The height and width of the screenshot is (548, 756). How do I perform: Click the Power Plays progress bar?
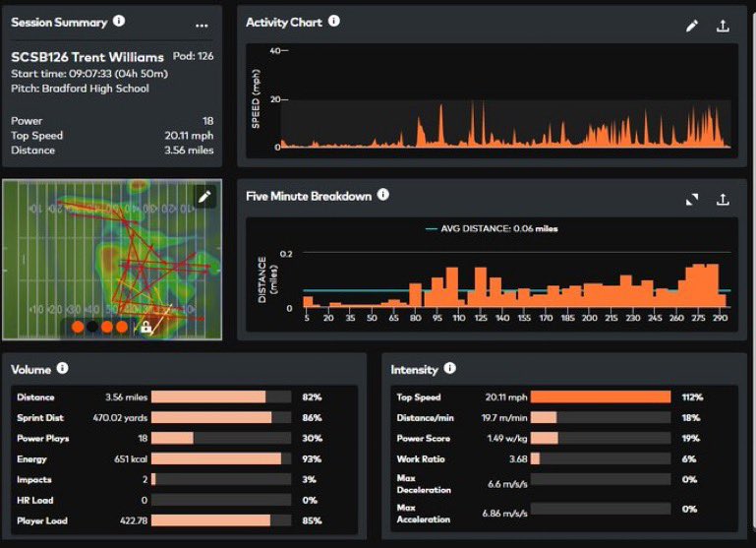(x=221, y=438)
